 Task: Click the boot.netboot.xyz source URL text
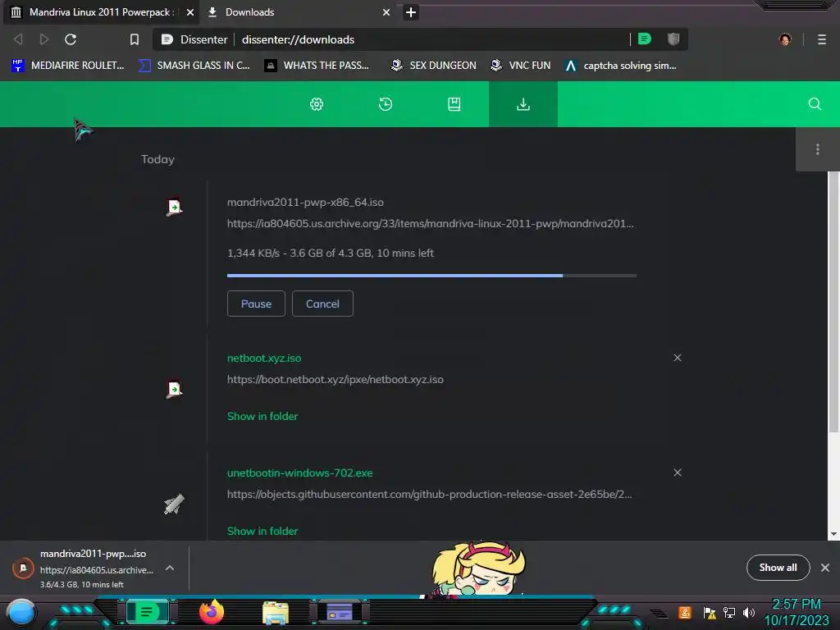pyautogui.click(x=336, y=379)
